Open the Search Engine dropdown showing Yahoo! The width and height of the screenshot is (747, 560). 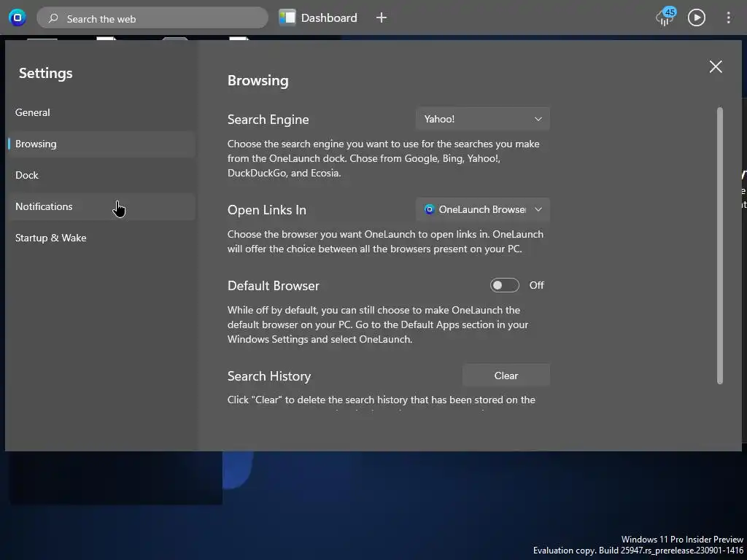[x=483, y=119]
